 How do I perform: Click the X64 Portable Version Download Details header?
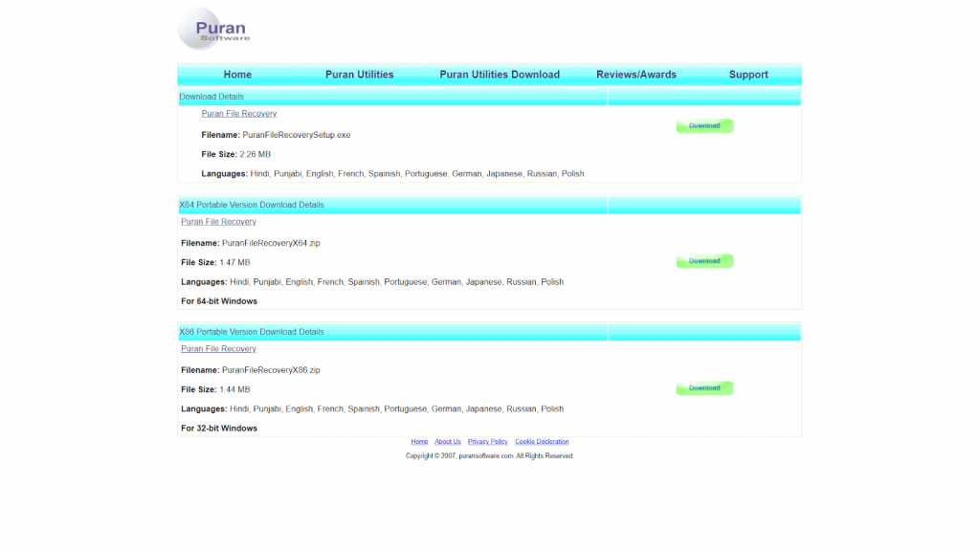coord(252,205)
